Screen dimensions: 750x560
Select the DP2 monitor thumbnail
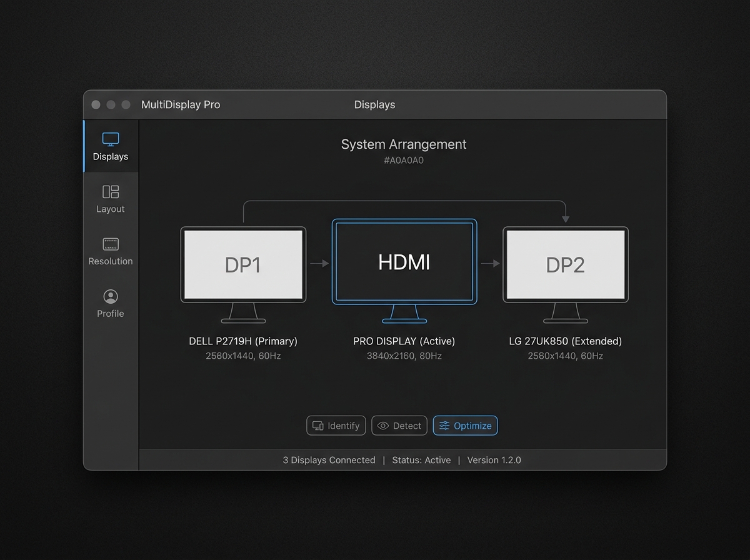click(566, 275)
